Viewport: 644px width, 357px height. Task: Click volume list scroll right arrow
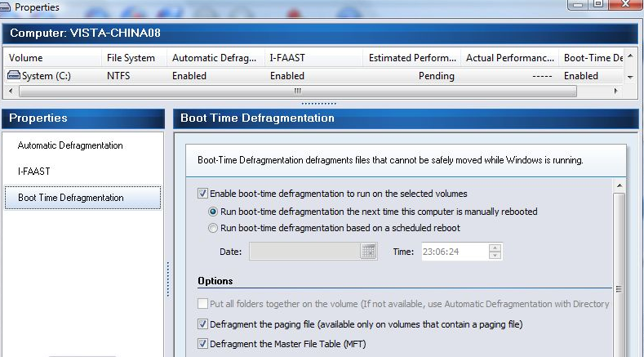click(x=615, y=91)
